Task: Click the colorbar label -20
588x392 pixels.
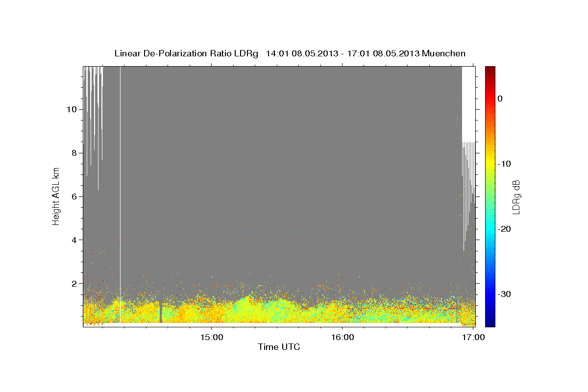Action: 504,229
